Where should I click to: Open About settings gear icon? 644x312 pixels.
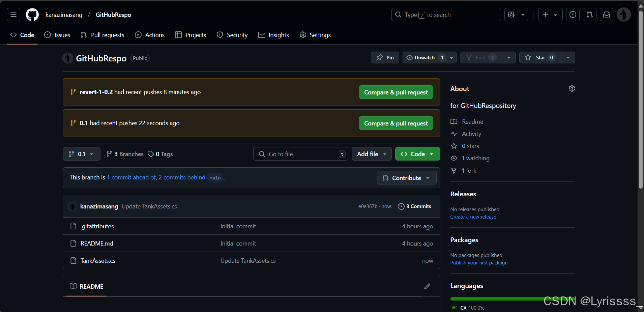[572, 88]
